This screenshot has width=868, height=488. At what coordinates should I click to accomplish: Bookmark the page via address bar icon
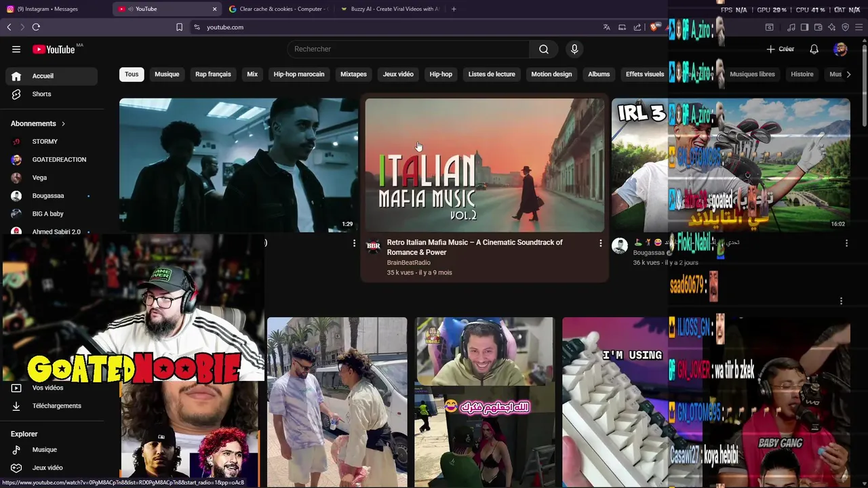(x=179, y=27)
